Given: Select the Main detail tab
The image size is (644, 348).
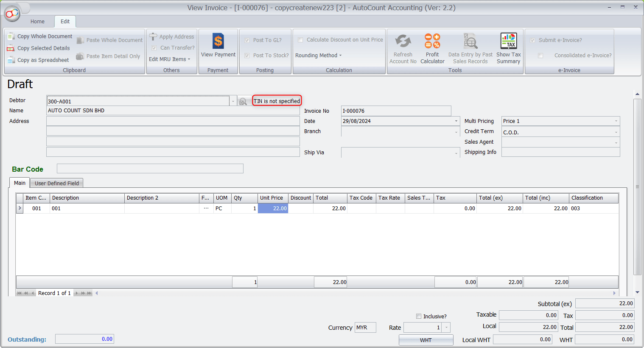Looking at the screenshot, I should 20,183.
